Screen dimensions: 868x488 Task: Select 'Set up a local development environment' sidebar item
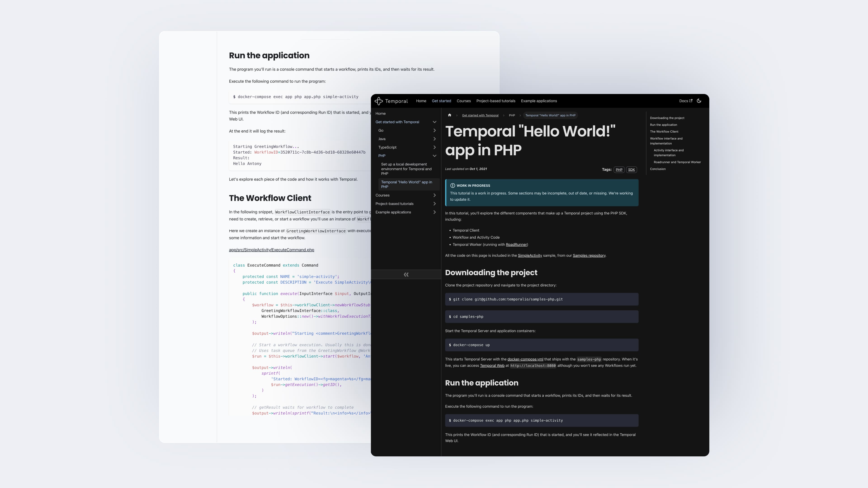406,169
